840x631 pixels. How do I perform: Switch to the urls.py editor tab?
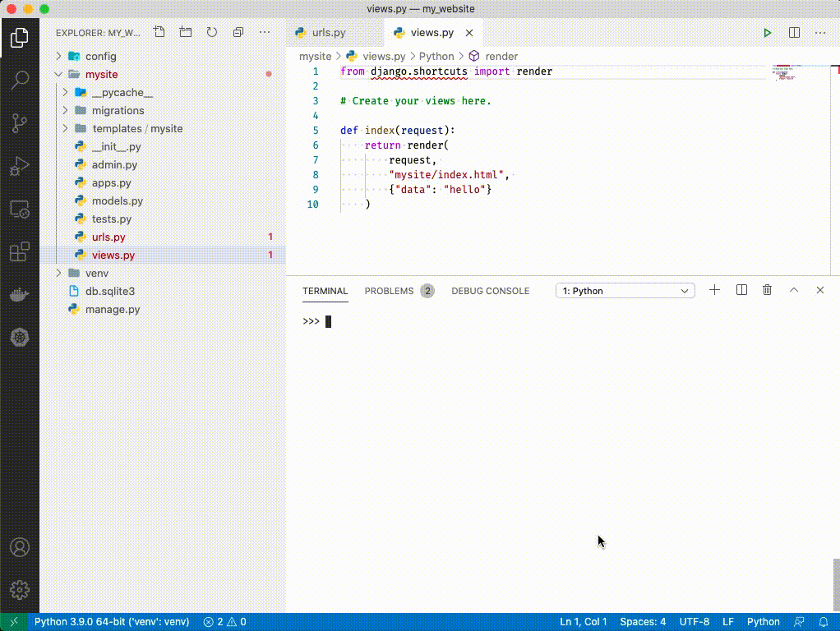[329, 33]
